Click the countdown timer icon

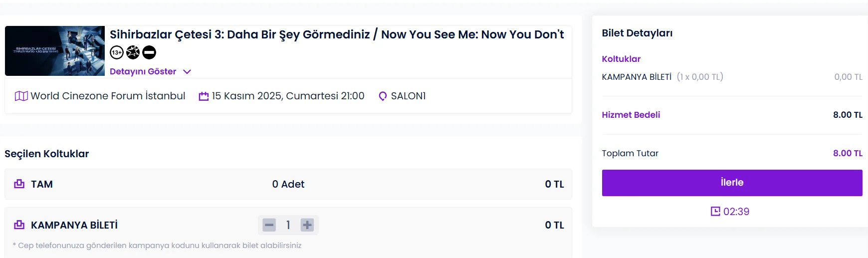coord(715,212)
